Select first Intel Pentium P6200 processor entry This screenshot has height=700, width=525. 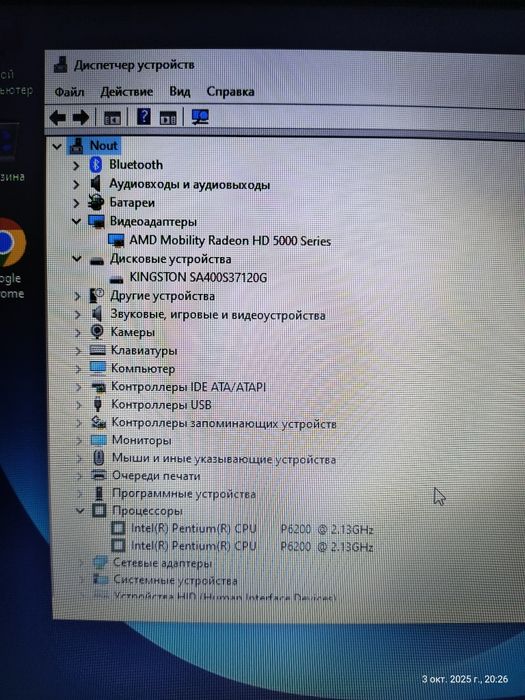(x=252, y=529)
